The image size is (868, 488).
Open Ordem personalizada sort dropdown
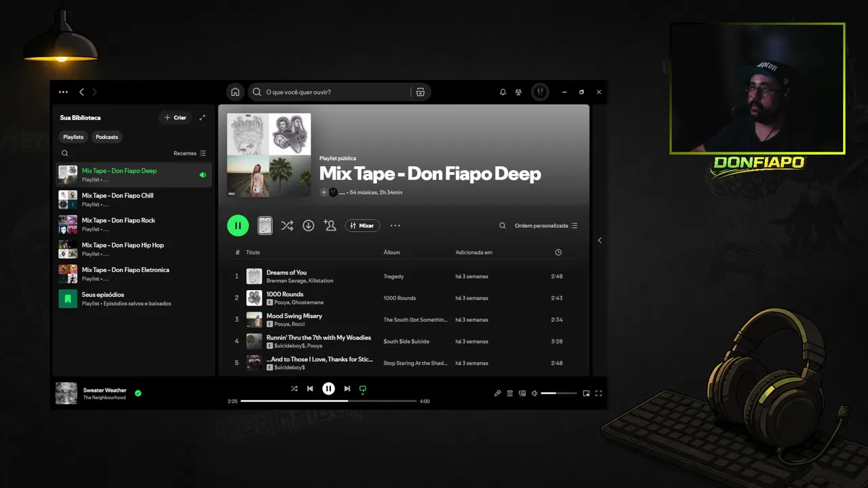(x=546, y=226)
